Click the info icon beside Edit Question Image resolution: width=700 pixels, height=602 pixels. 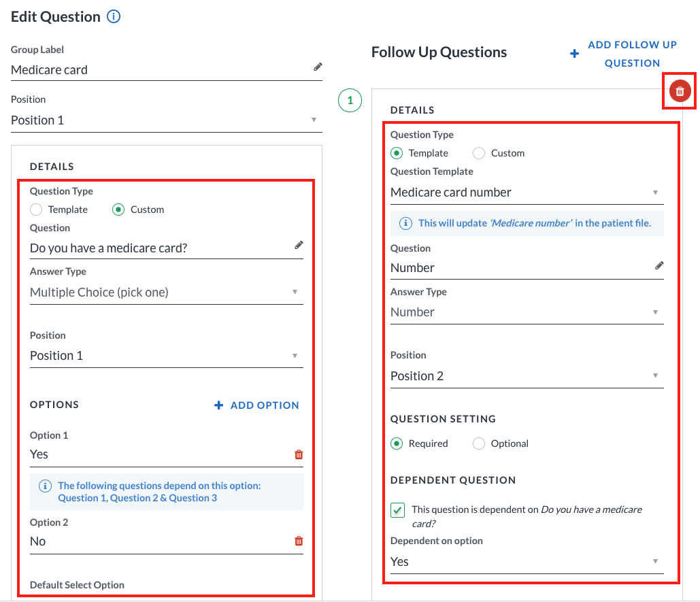114,16
